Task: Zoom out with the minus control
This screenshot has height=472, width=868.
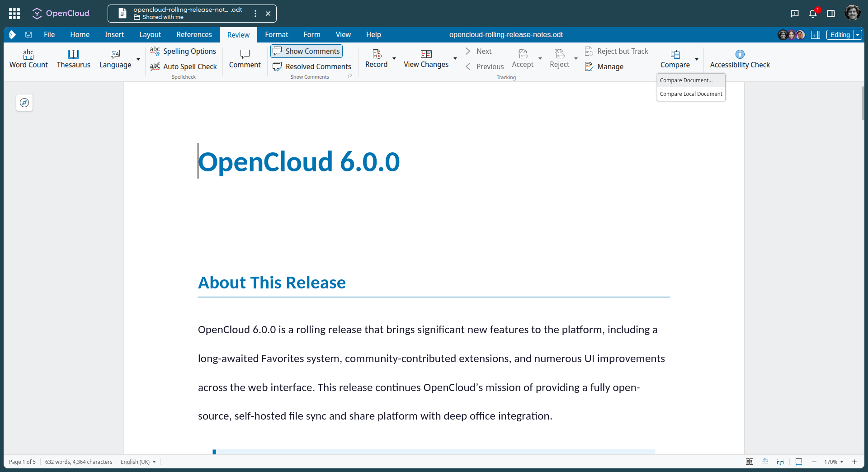Action: point(814,462)
